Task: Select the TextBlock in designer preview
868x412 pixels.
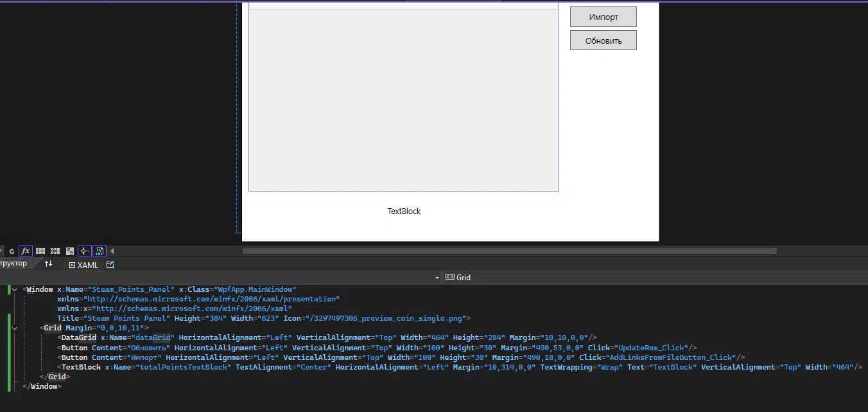Action: (404, 211)
